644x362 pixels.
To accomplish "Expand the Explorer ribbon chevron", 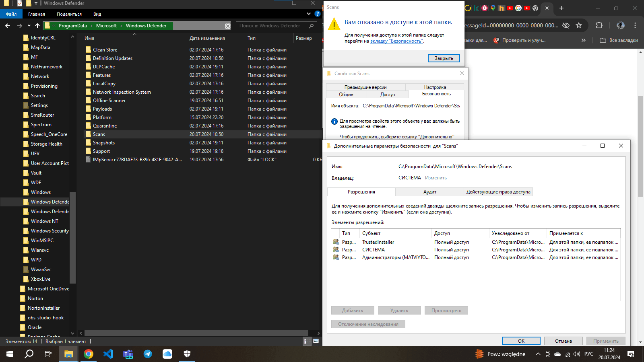I will (x=309, y=14).
